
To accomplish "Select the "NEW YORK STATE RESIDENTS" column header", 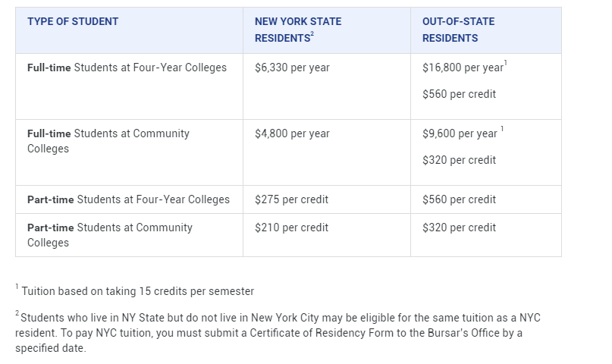I will click(298, 30).
